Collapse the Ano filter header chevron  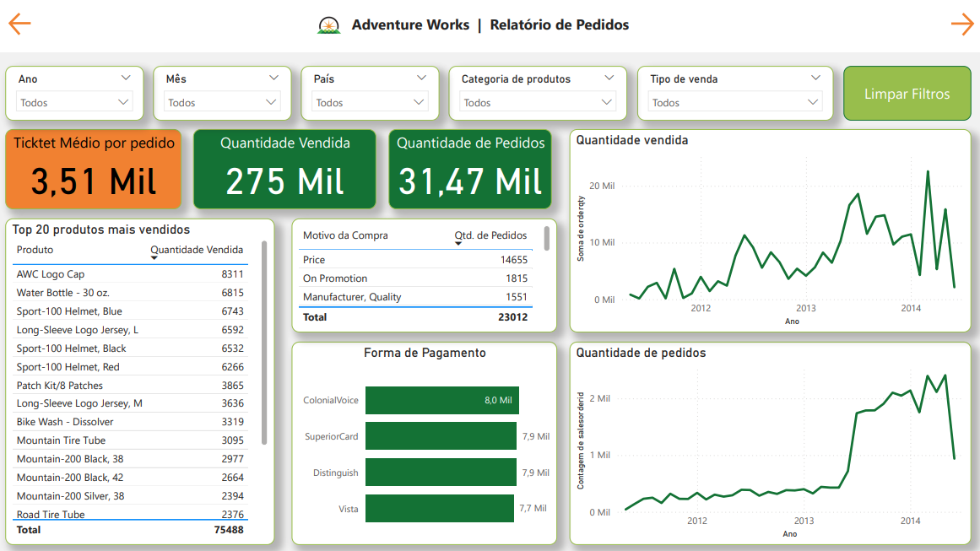[x=126, y=78]
